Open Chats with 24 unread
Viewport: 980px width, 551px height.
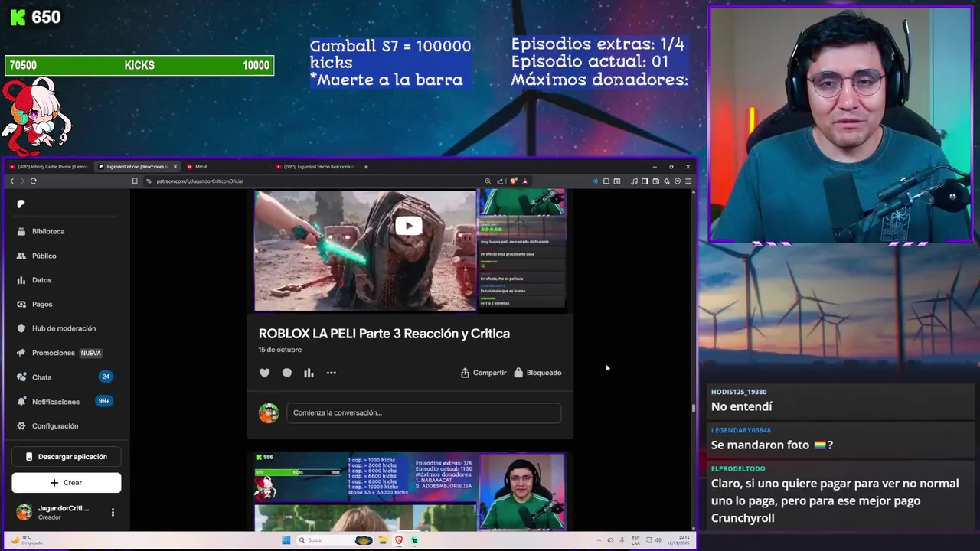point(66,377)
